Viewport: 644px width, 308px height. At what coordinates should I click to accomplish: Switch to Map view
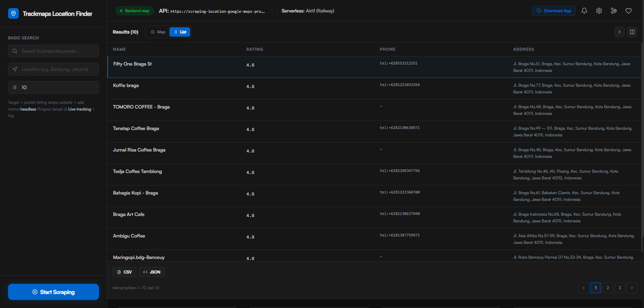(x=158, y=32)
